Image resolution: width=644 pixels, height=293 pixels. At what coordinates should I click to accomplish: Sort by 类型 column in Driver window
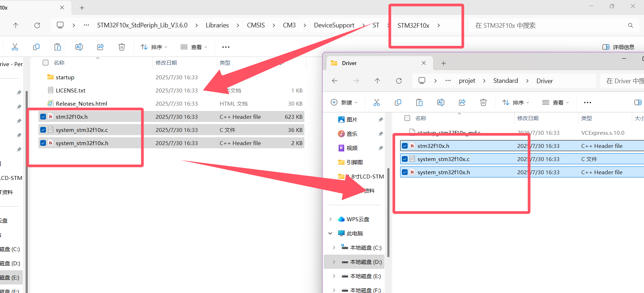[587, 118]
